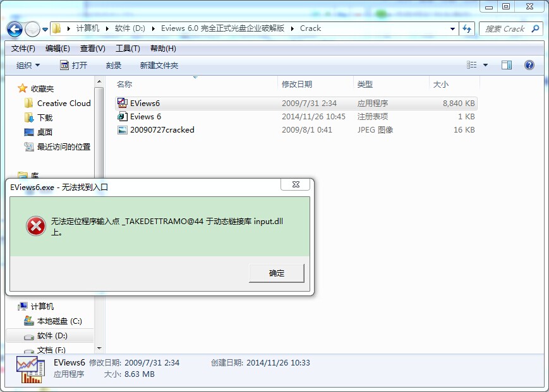Open the 编辑(E) menu
Image resolution: width=549 pixels, height=392 pixels.
tap(57, 48)
